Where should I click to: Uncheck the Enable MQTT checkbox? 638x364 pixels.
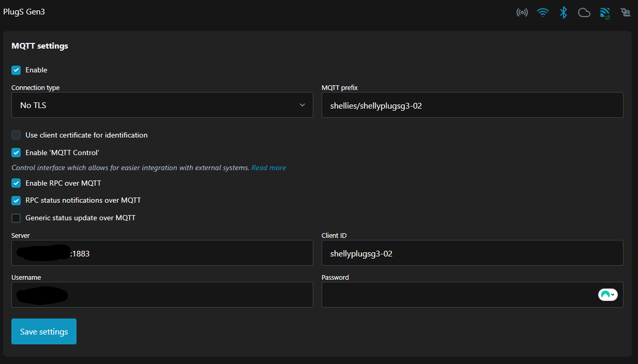coord(16,70)
